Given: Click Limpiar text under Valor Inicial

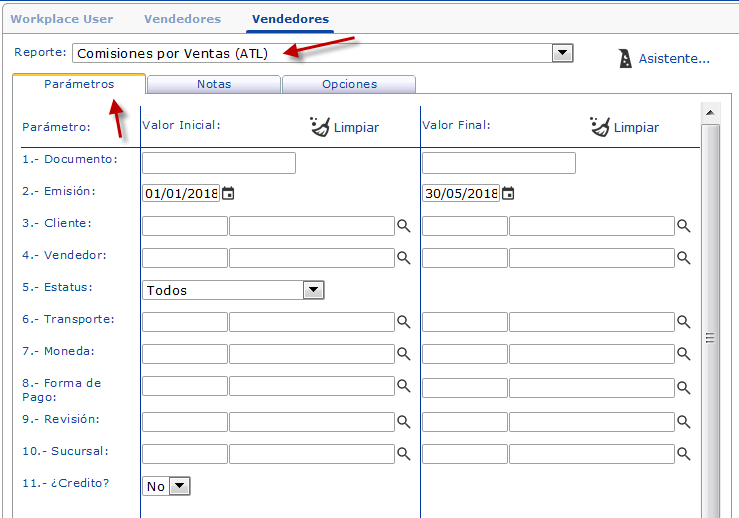Looking at the screenshot, I should (356, 128).
